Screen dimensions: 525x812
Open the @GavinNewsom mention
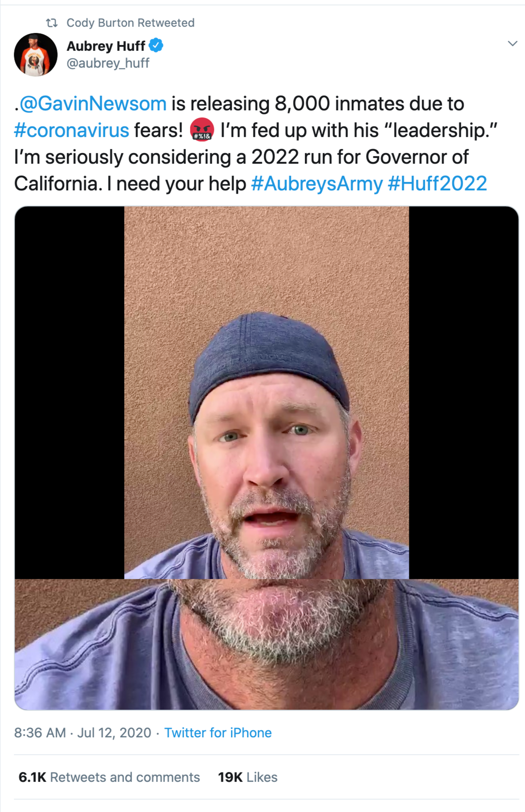coord(93,104)
